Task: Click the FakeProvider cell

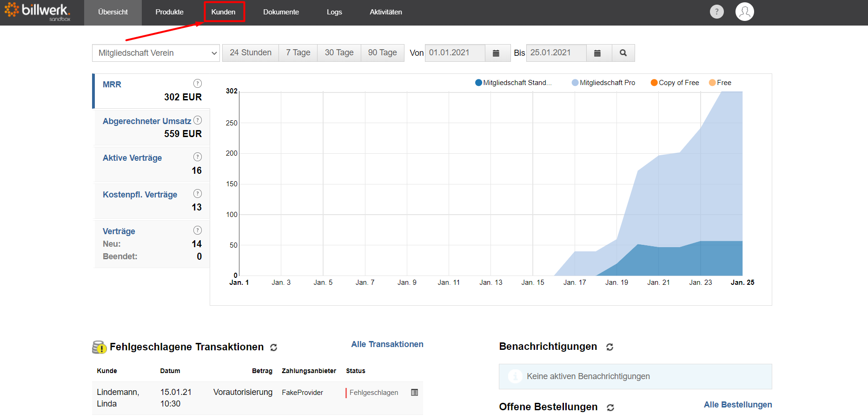Action: pos(303,393)
